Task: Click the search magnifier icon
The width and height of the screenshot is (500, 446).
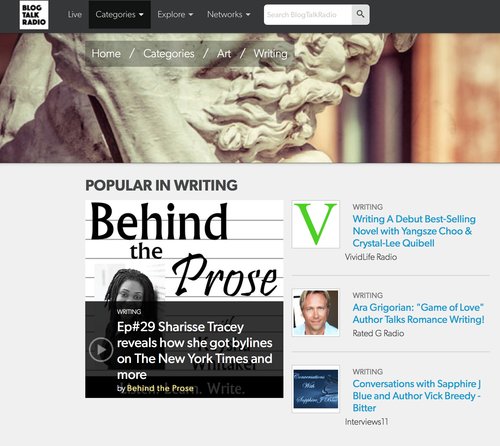Action: point(360,15)
